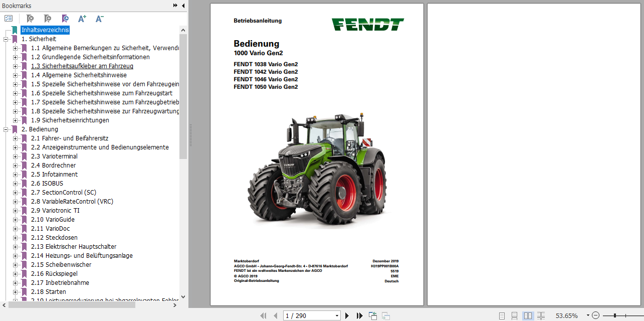Select the Inhaltsverzeichnis bookmark
Viewport: 644px width, 321px height.
click(x=45, y=30)
